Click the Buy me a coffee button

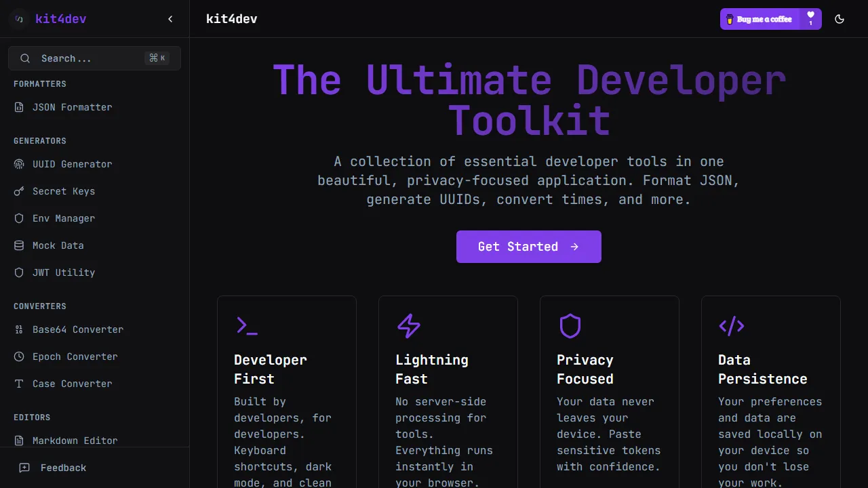pyautogui.click(x=760, y=19)
